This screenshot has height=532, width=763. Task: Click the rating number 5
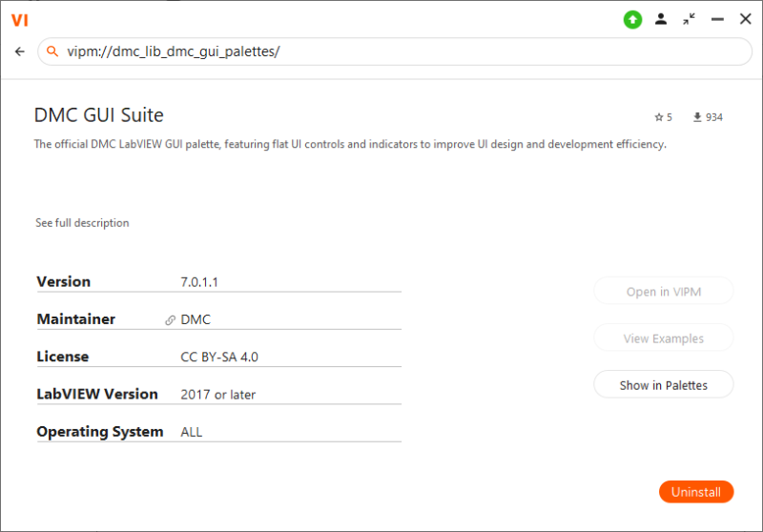click(670, 117)
